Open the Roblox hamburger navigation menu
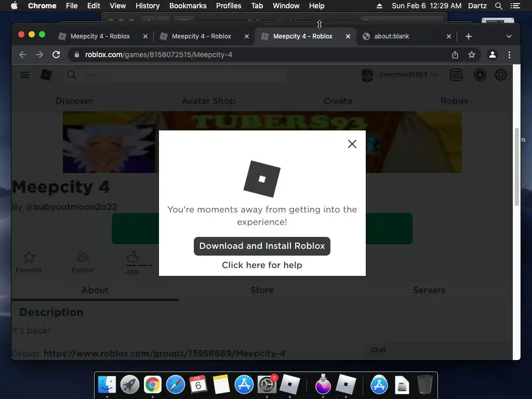The image size is (532, 399). (x=25, y=75)
